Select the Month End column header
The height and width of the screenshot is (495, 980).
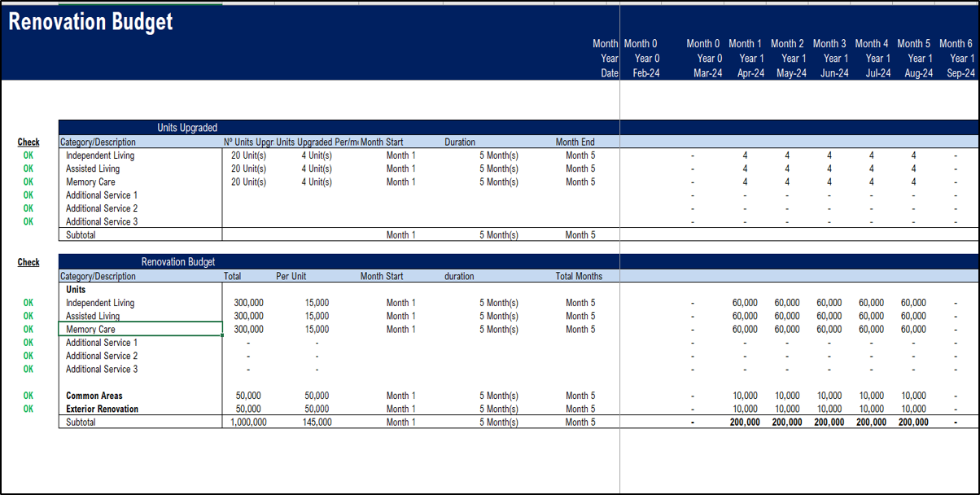coord(575,142)
